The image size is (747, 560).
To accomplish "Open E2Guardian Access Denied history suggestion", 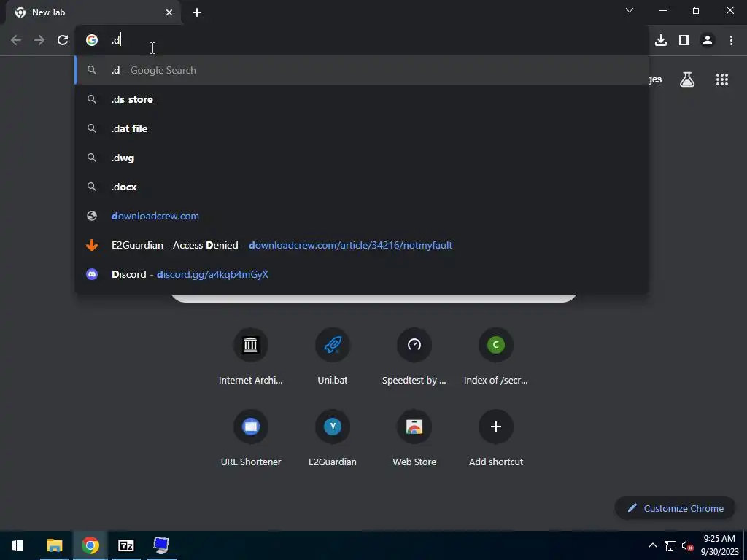I will 362,245.
